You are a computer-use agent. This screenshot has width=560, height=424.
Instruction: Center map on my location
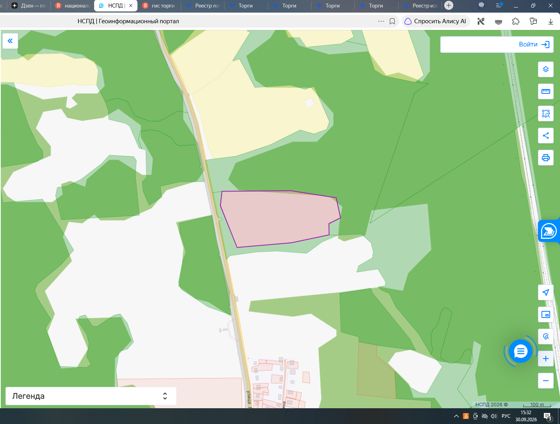pos(545,293)
